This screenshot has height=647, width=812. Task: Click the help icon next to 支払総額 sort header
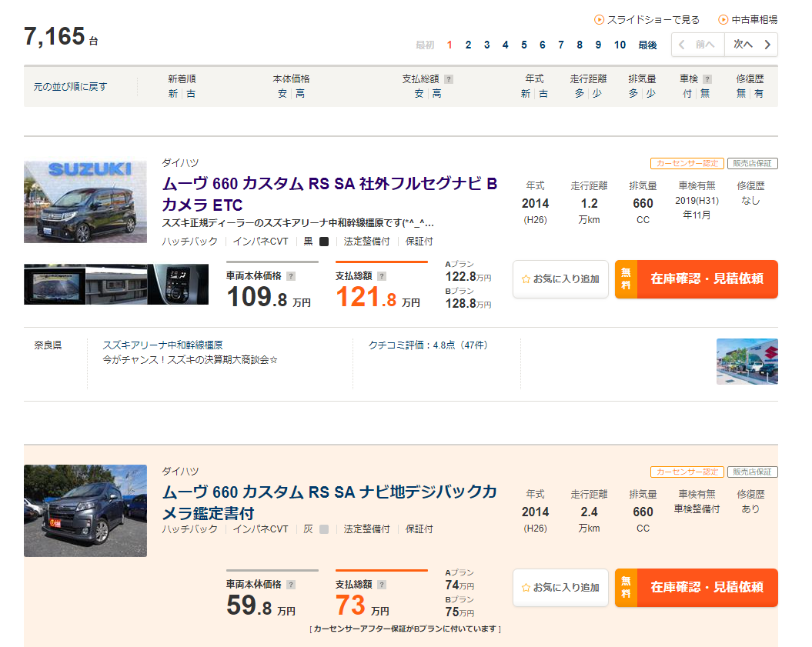pyautogui.click(x=449, y=79)
